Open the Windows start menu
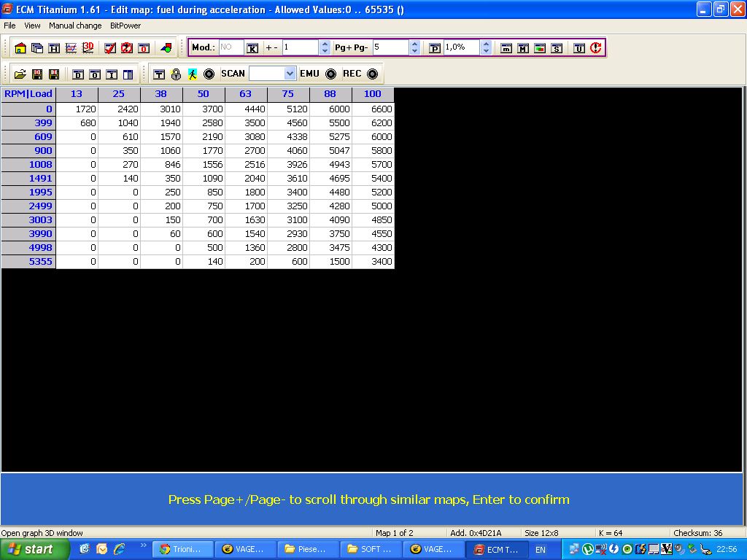Viewport: 747px width, 560px height. tap(35, 549)
